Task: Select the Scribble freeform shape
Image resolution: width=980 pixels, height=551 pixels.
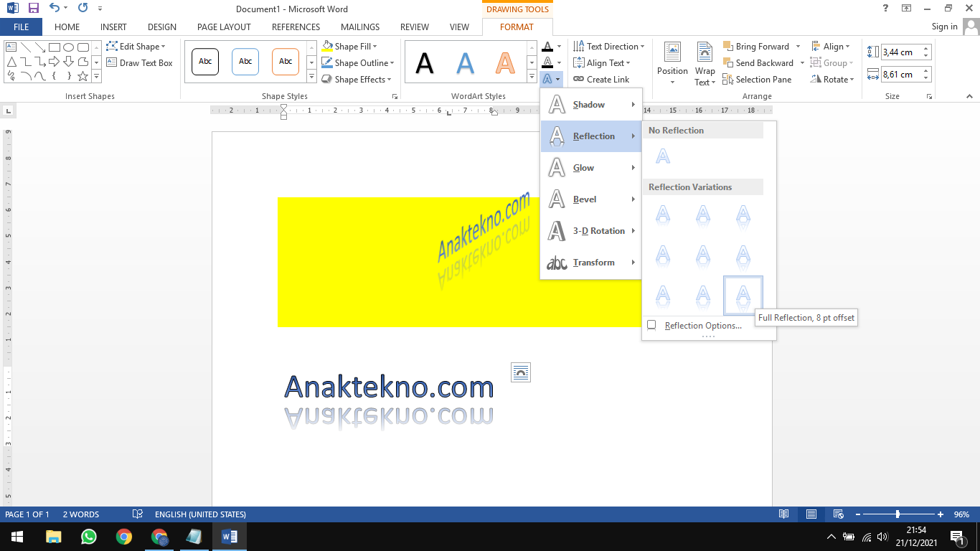Action: click(11, 76)
